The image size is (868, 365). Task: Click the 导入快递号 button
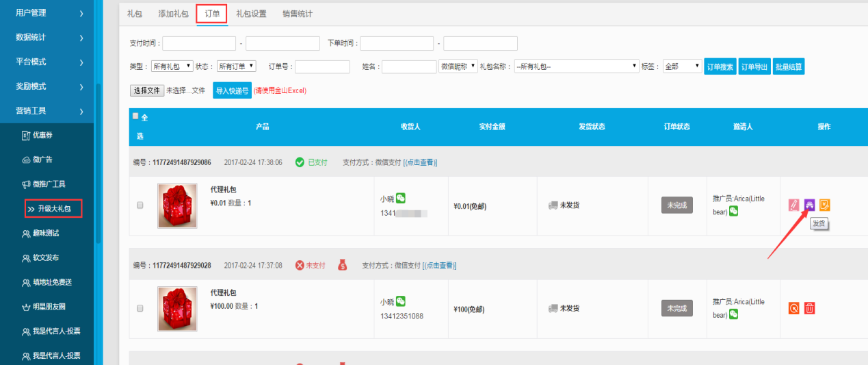click(232, 90)
